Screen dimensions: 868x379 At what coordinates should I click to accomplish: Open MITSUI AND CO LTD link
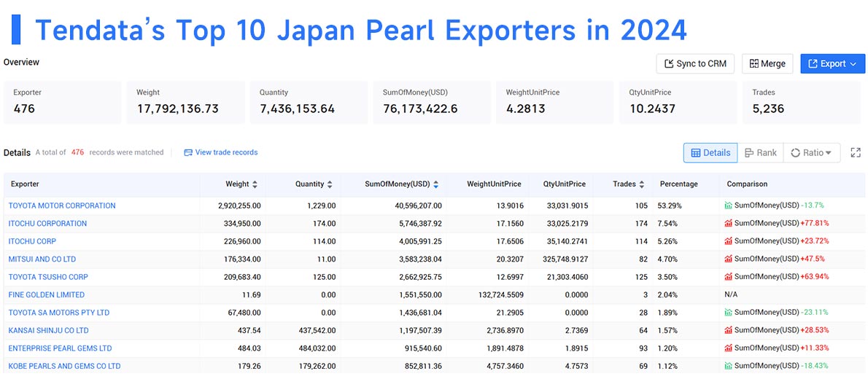pos(42,259)
